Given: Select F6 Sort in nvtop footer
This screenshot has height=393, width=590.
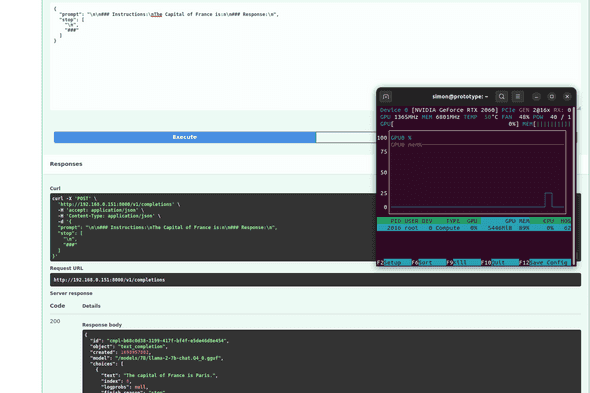Looking at the screenshot, I should coord(429,262).
